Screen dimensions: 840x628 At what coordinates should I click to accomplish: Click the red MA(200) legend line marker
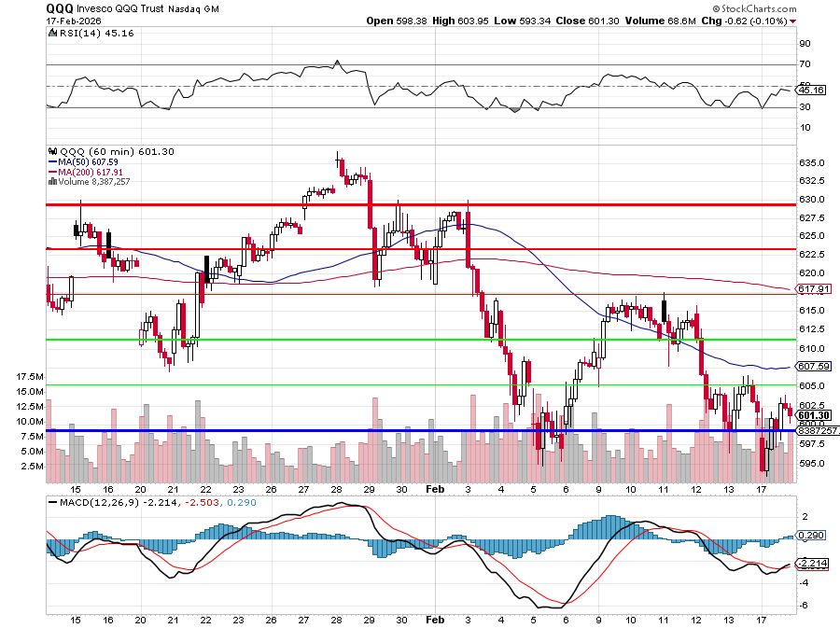coord(51,172)
